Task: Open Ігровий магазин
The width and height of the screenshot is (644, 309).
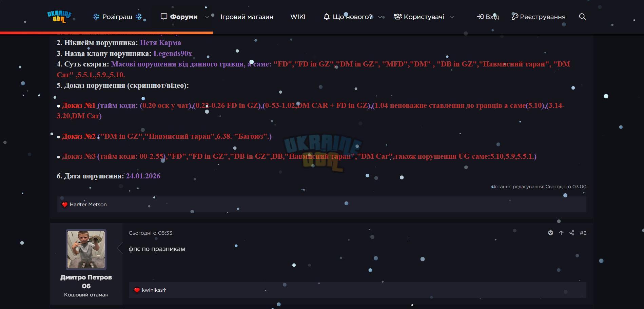Action: point(247,17)
